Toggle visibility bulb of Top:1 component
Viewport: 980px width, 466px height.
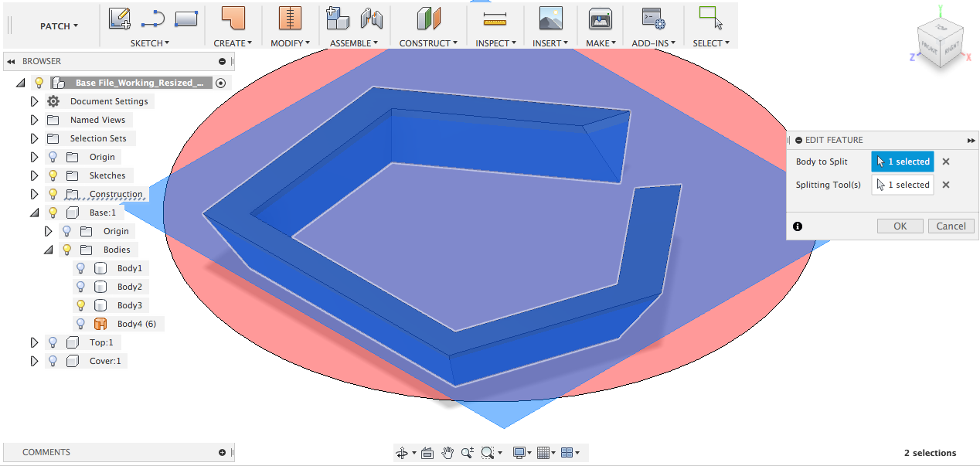[53, 342]
